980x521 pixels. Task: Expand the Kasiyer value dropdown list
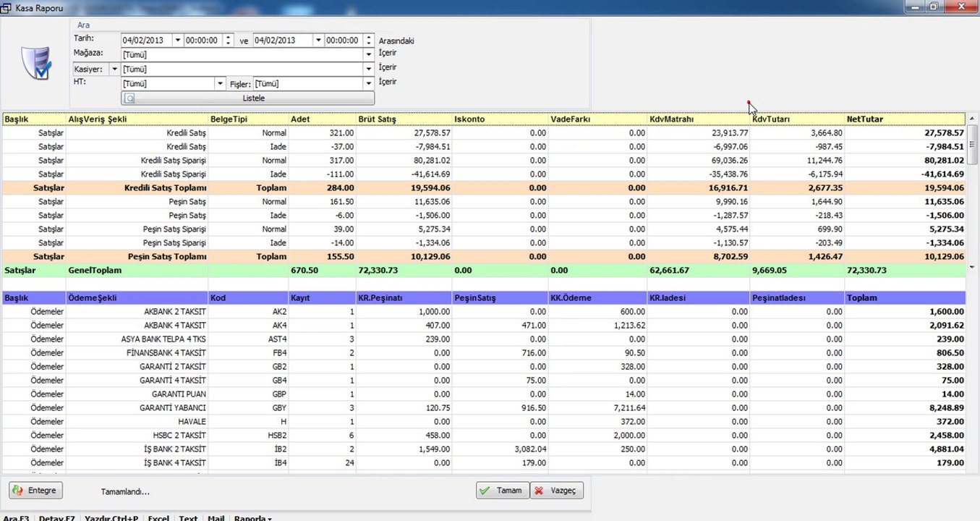coord(369,69)
